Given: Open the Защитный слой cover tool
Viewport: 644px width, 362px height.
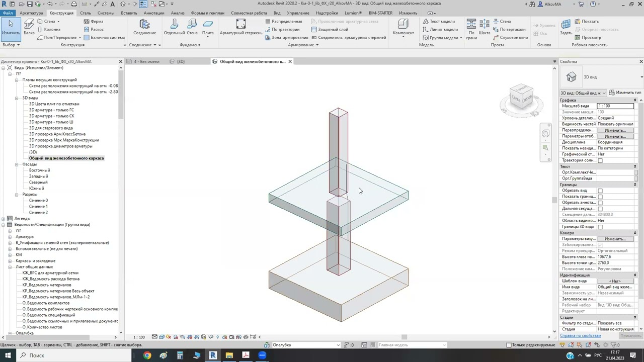Looking at the screenshot, I should tap(330, 29).
